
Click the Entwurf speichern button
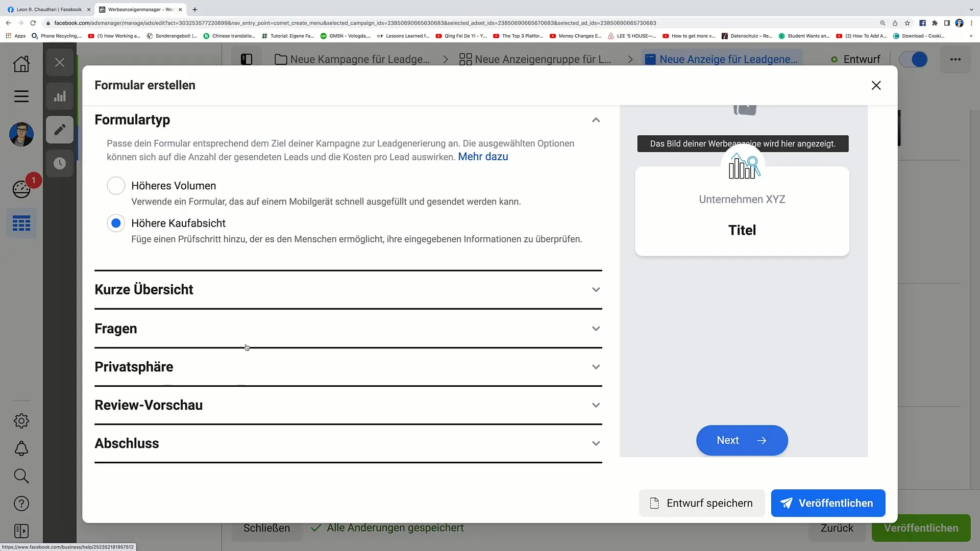click(x=701, y=503)
